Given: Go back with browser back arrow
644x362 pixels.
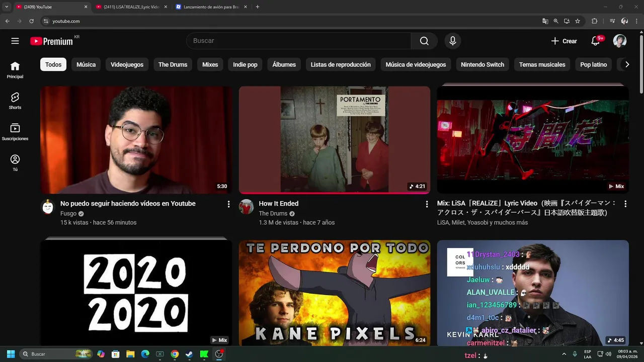Looking at the screenshot, I should (x=7, y=21).
